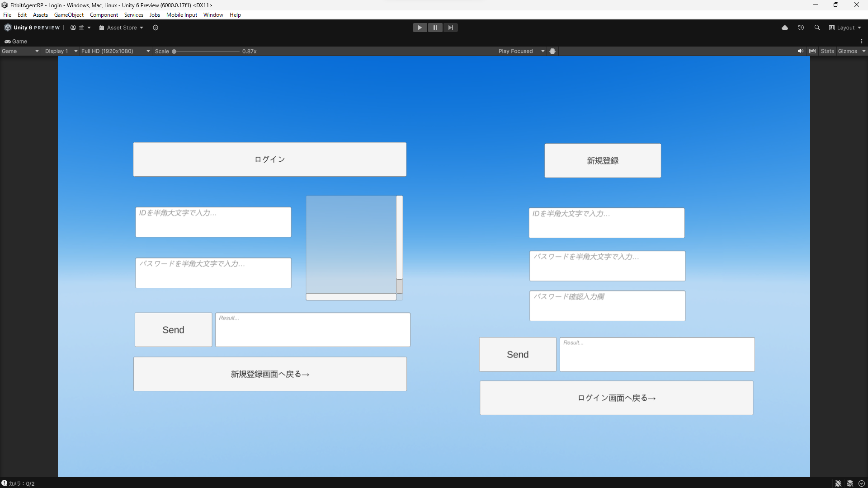The image size is (868, 488).
Task: Open the Mobile Input menu
Action: (181, 15)
